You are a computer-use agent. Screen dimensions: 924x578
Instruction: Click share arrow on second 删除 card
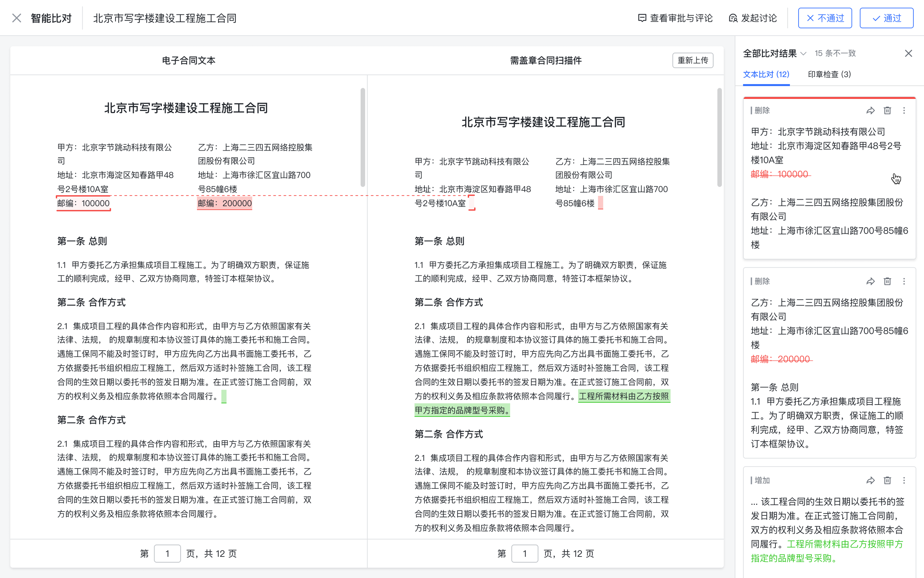coord(870,282)
